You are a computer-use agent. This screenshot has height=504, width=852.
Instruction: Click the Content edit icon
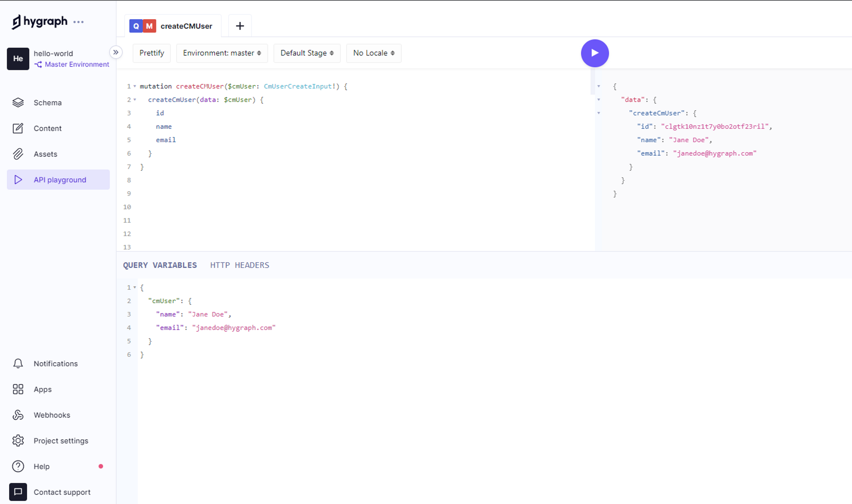click(18, 128)
